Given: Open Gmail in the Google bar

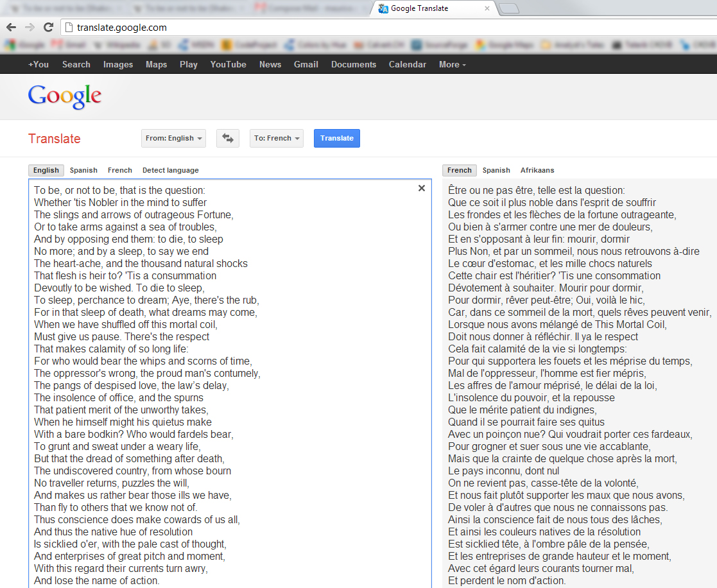Looking at the screenshot, I should (306, 64).
